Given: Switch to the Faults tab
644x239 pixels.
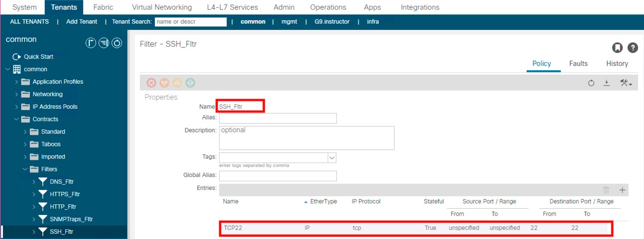Looking at the screenshot, I should [x=578, y=63].
